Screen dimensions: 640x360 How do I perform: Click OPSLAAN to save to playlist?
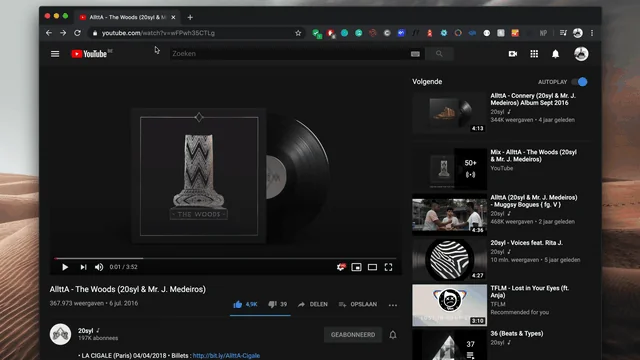click(358, 304)
